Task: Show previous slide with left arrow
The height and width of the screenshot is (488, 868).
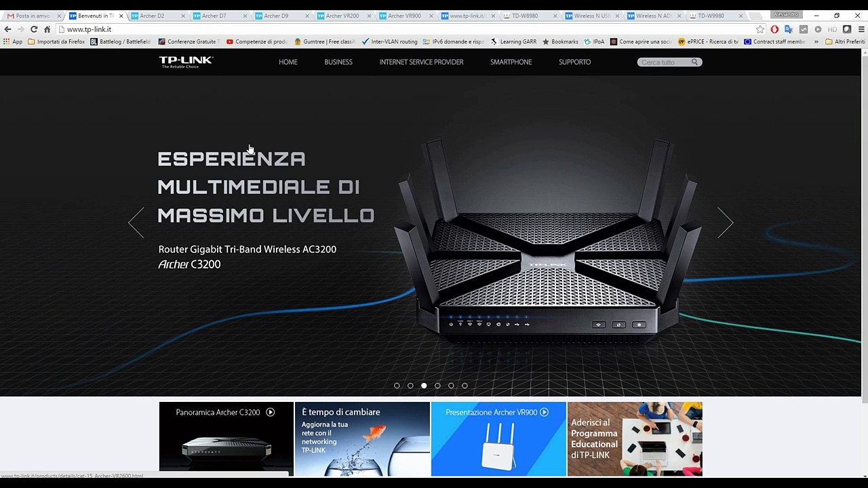Action: (x=136, y=222)
